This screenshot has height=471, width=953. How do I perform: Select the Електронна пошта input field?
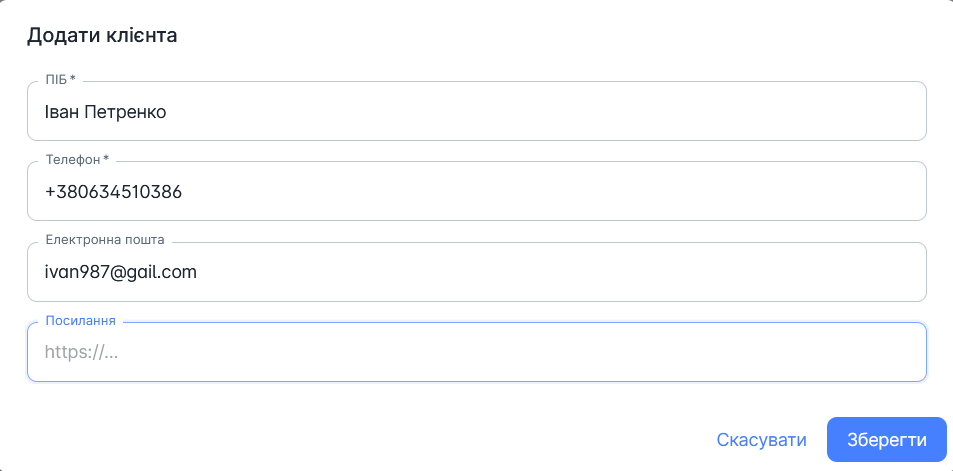point(476,272)
